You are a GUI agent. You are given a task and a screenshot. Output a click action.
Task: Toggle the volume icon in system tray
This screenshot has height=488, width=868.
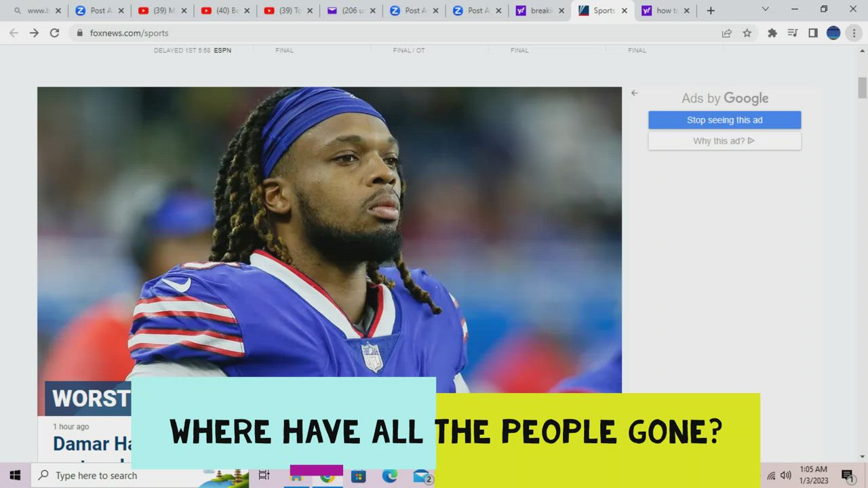click(x=786, y=475)
